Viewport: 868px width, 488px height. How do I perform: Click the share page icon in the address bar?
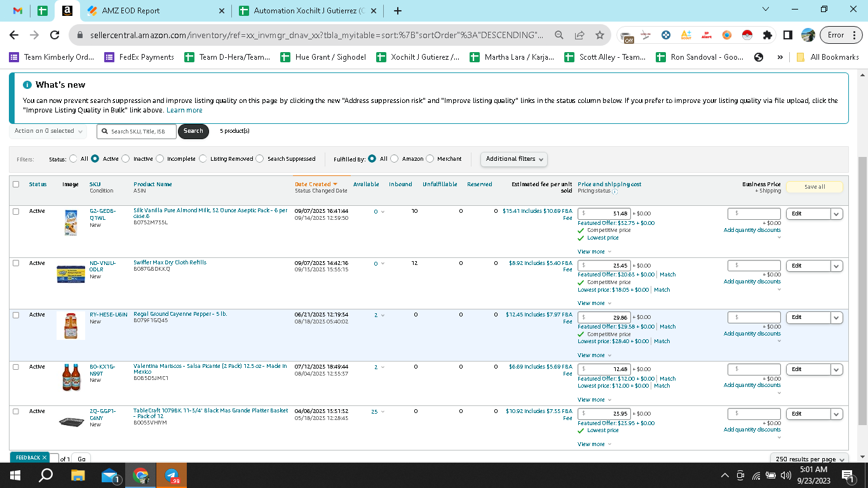tap(579, 35)
